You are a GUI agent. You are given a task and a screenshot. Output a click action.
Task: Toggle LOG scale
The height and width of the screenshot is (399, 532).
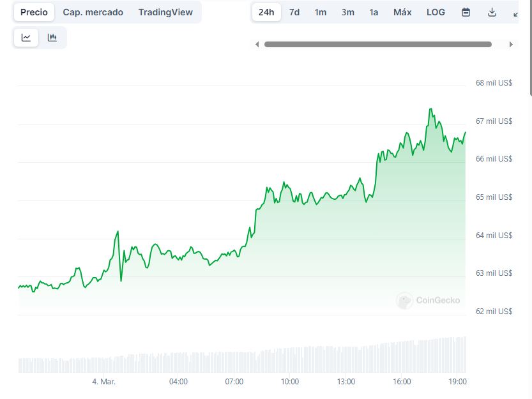tap(436, 12)
